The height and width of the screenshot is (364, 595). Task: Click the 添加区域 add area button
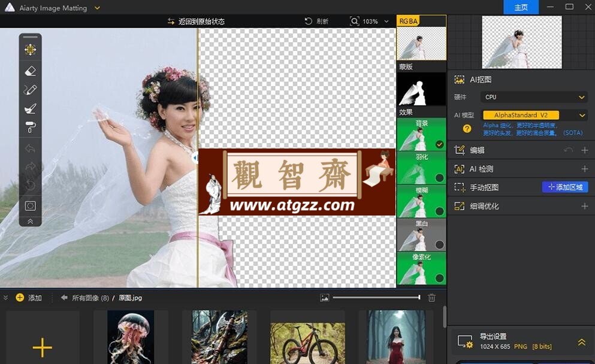(565, 187)
